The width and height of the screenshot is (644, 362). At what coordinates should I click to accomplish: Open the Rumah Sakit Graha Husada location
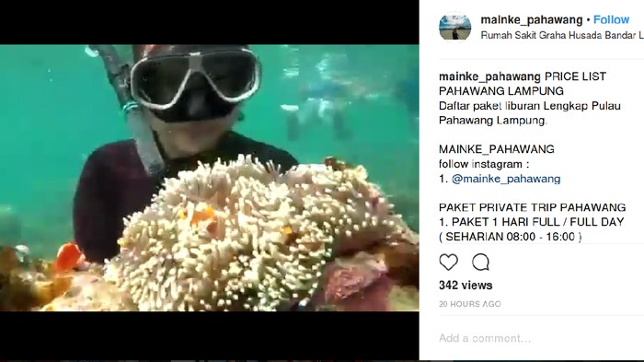point(562,35)
